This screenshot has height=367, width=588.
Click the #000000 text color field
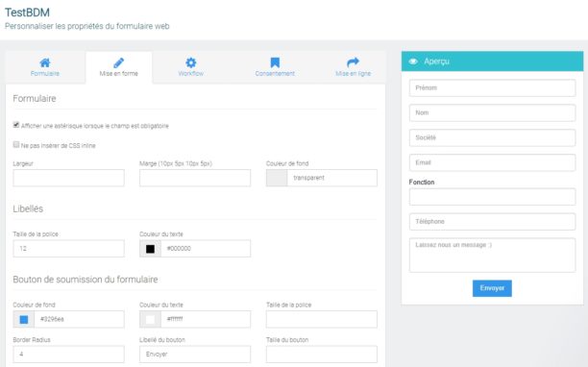206,249
